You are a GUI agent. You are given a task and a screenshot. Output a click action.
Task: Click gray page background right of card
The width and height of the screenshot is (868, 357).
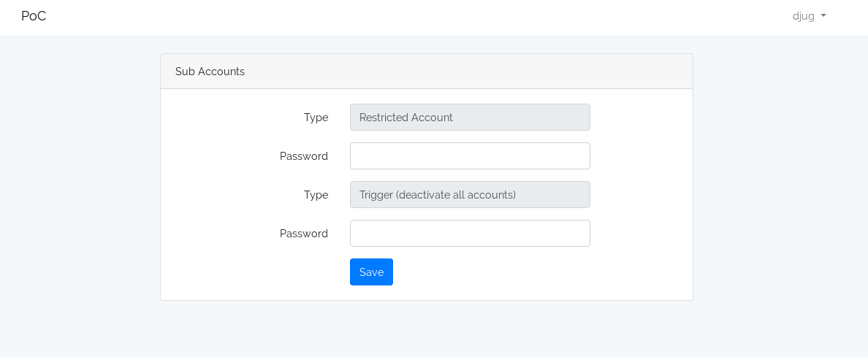point(780,183)
